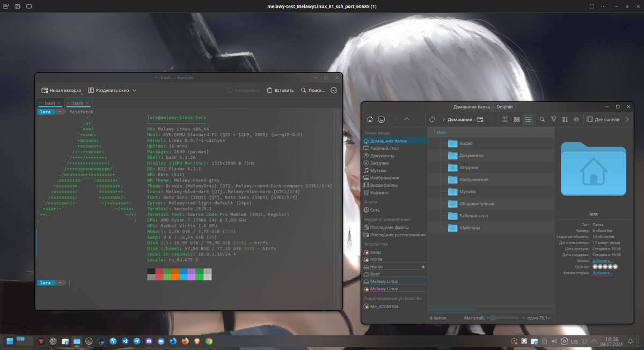Click Вставить button in Konsole

(x=280, y=90)
